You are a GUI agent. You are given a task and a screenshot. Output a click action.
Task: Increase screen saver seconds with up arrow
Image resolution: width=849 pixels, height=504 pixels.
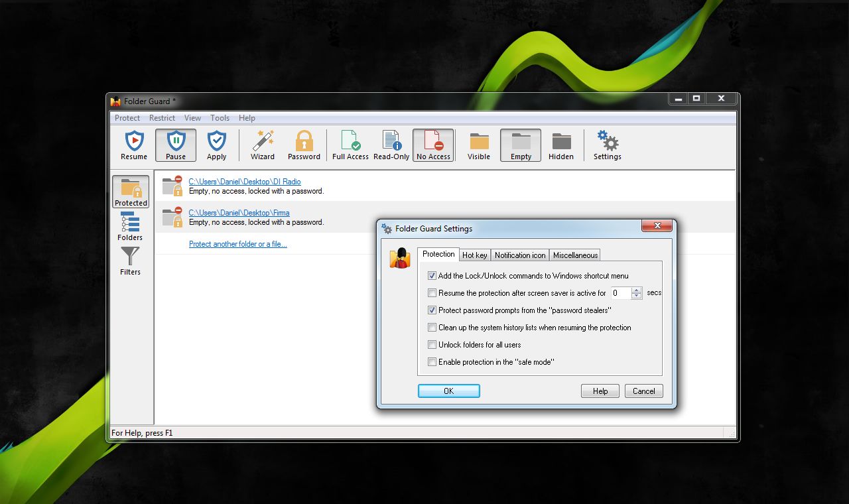637,290
